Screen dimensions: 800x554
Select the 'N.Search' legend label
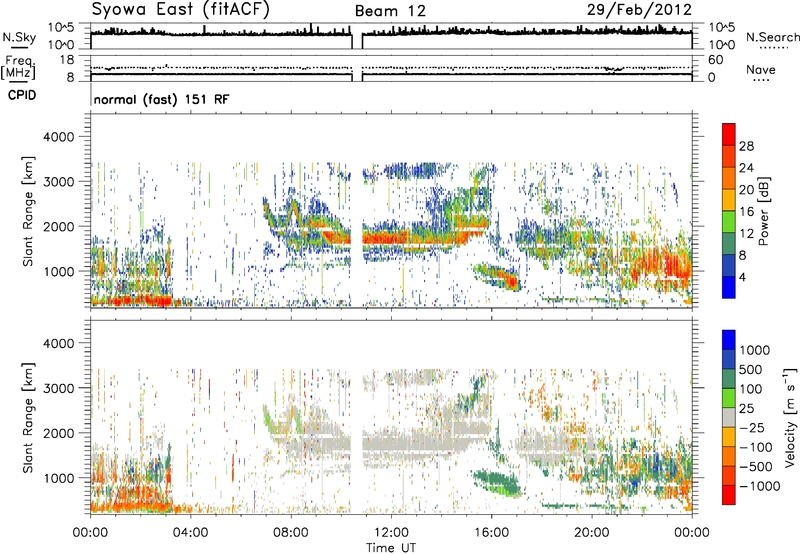[x=773, y=37]
